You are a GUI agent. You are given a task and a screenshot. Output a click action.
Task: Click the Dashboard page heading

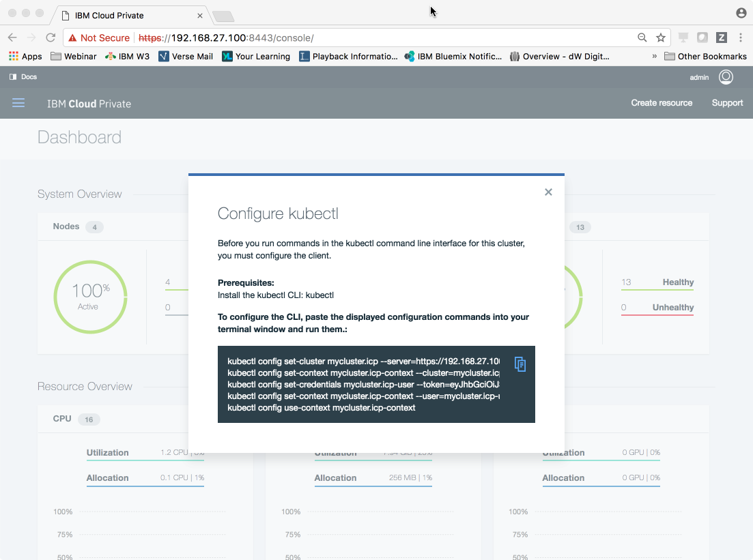pyautogui.click(x=80, y=137)
